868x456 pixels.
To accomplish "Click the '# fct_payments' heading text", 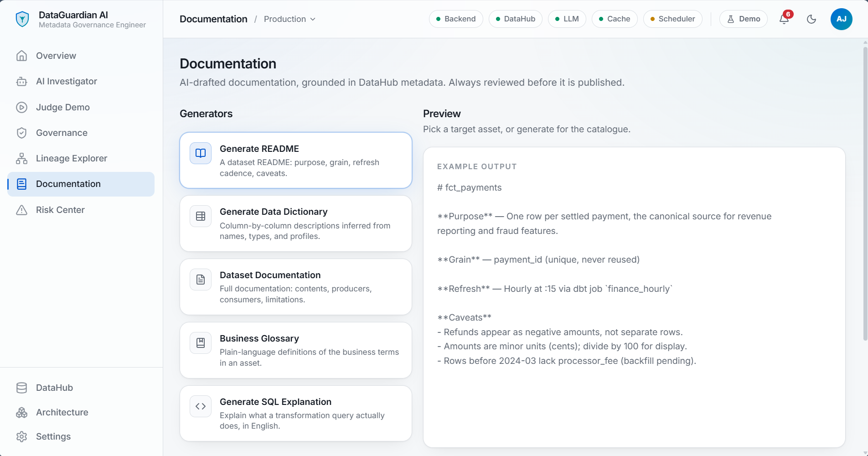I will [x=470, y=187].
